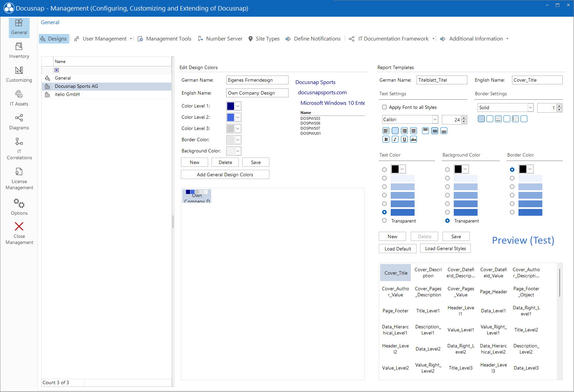Open the Customizing section in sidebar

click(19, 75)
